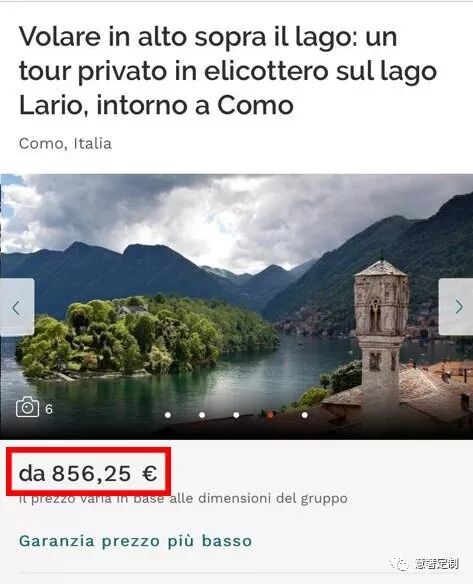Select the second carousel dot

point(202,415)
